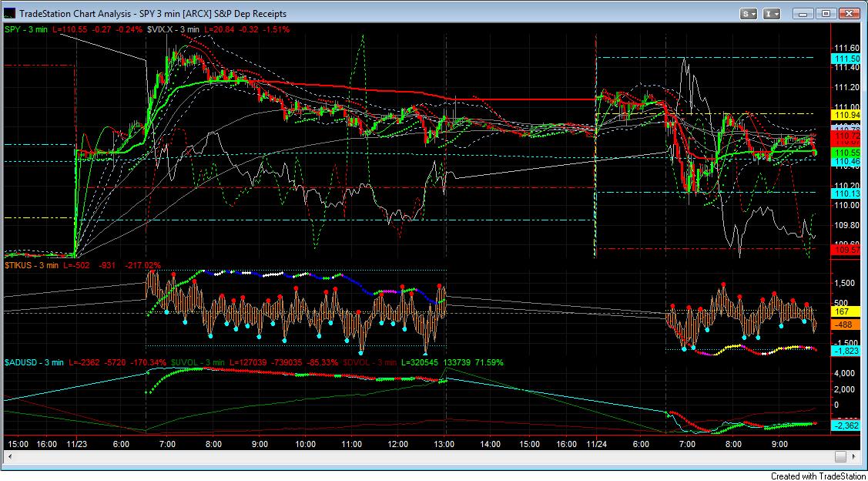The width and height of the screenshot is (868, 481).
Task: Click the TradeStation window icon in title bar
Action: (x=9, y=13)
